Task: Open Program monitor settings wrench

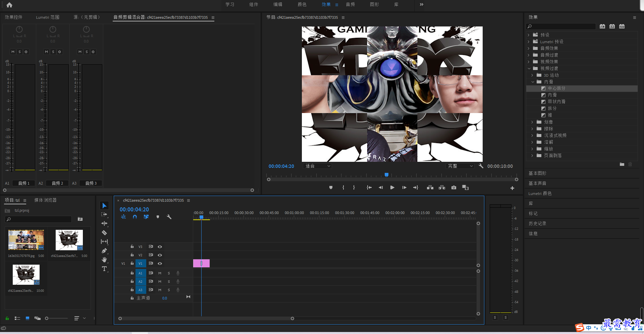Action: point(481,166)
